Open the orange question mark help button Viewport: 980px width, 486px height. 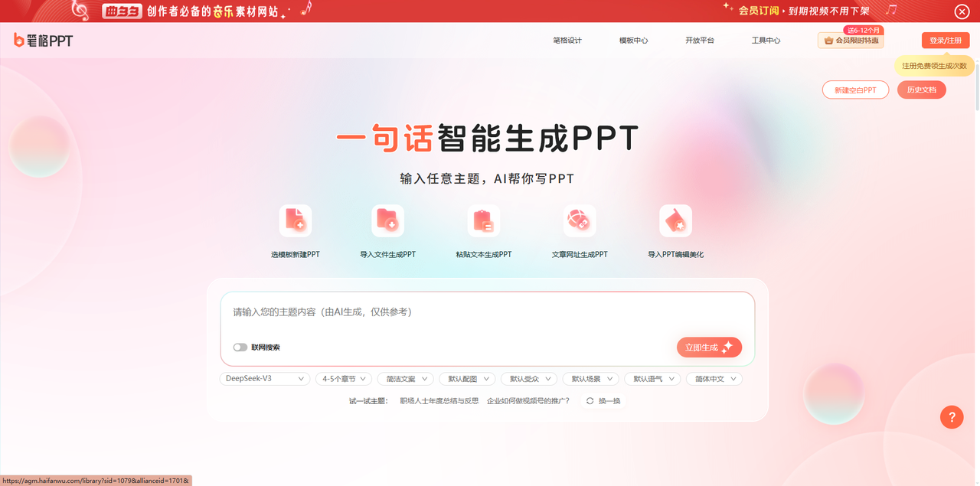point(952,417)
